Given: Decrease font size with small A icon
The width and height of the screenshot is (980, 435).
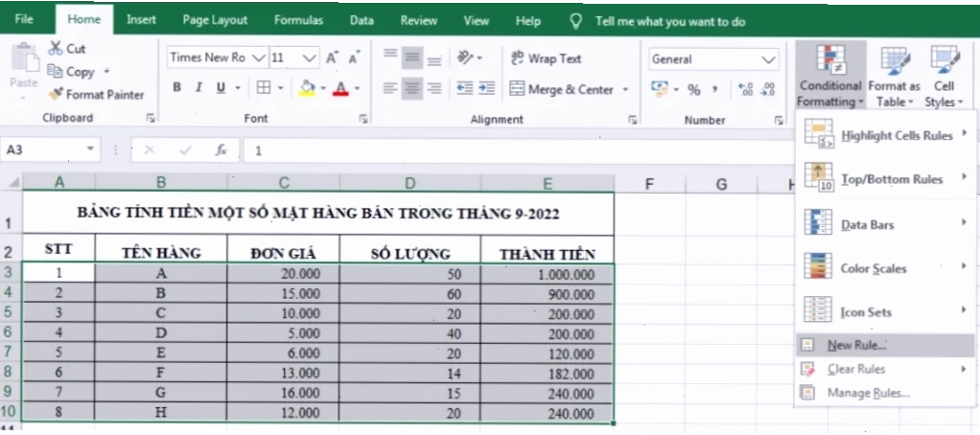Looking at the screenshot, I should pos(355,58).
